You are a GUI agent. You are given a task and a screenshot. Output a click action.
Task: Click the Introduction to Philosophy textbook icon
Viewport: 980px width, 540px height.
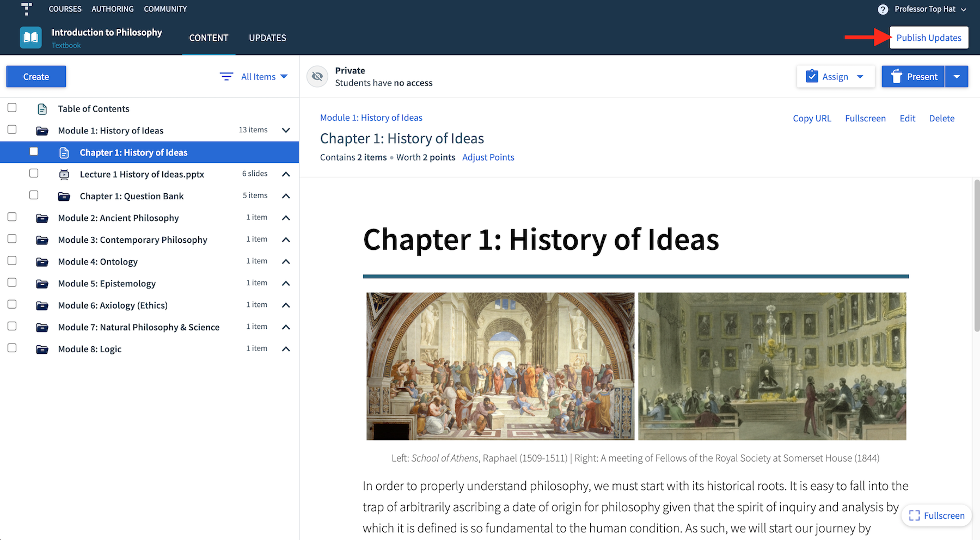(x=30, y=38)
